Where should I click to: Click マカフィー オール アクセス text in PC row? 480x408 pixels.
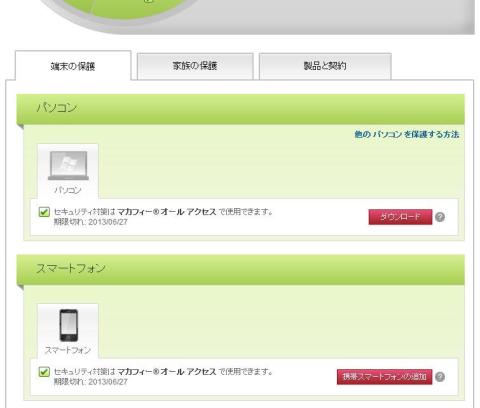(x=167, y=212)
